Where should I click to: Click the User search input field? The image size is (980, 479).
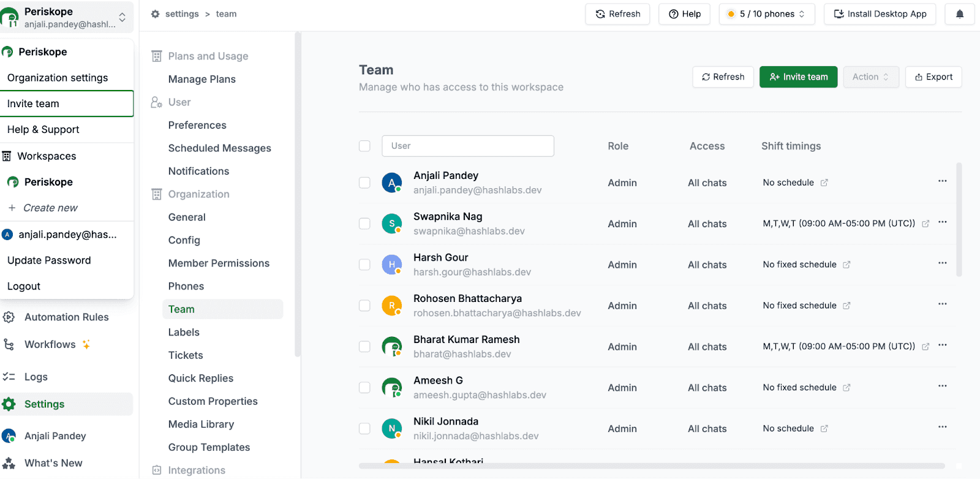pos(468,146)
